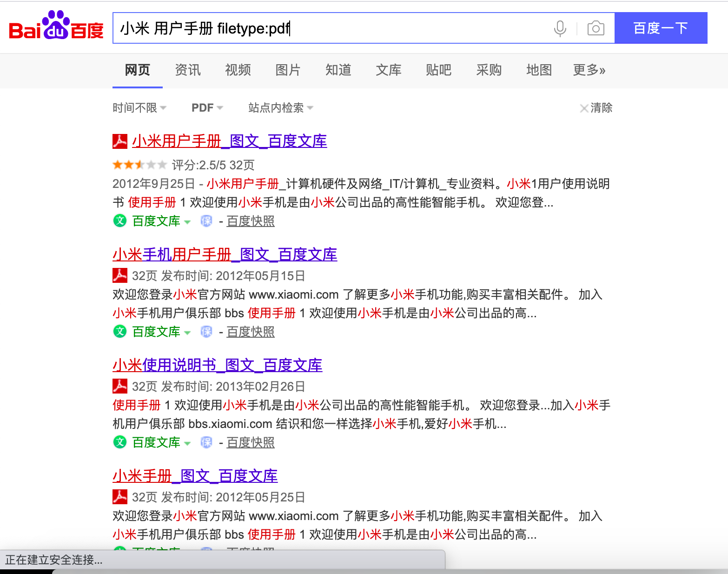Switch to the 采购 tab
728x574 pixels.
click(x=489, y=70)
